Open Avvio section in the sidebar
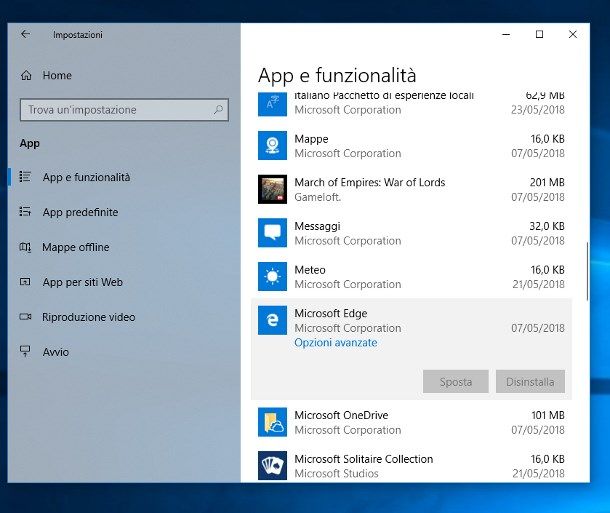This screenshot has width=610, height=513. point(56,352)
